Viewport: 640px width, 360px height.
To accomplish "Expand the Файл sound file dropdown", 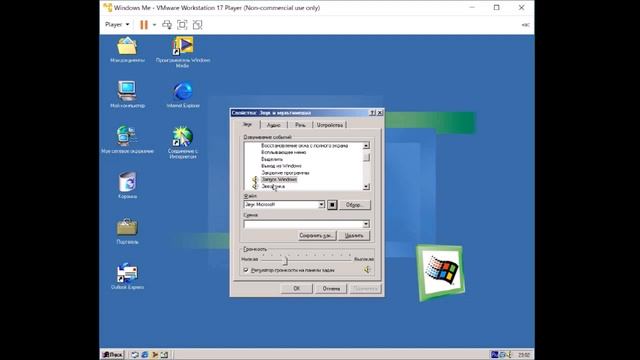I will (x=321, y=204).
